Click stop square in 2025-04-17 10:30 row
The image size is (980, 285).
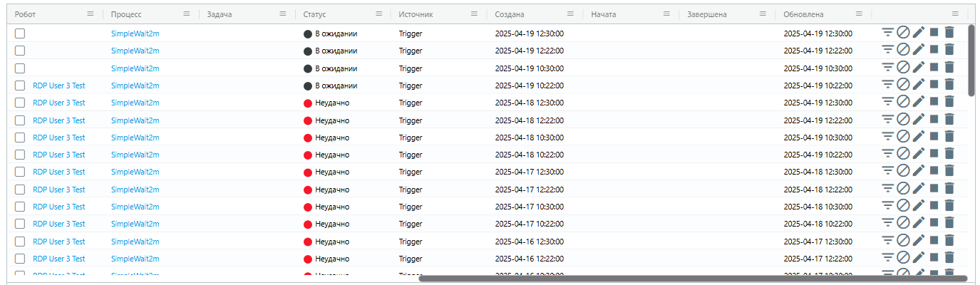coord(934,205)
